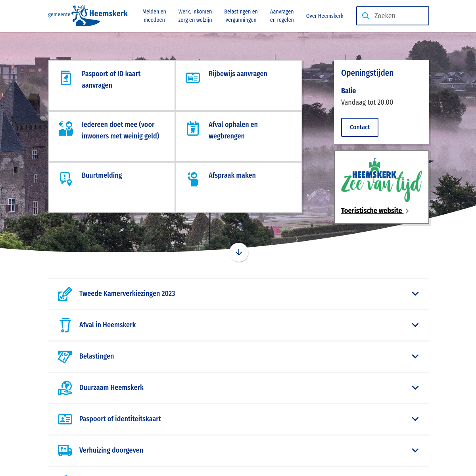
Task: Click the pencil voting icon for Tweede Kamerverkiezingen
Action: point(65,294)
